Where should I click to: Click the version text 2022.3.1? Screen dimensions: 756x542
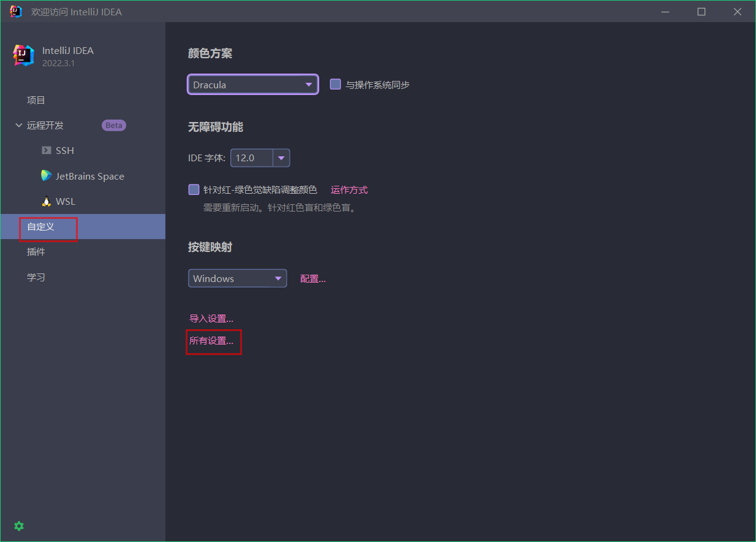click(58, 63)
